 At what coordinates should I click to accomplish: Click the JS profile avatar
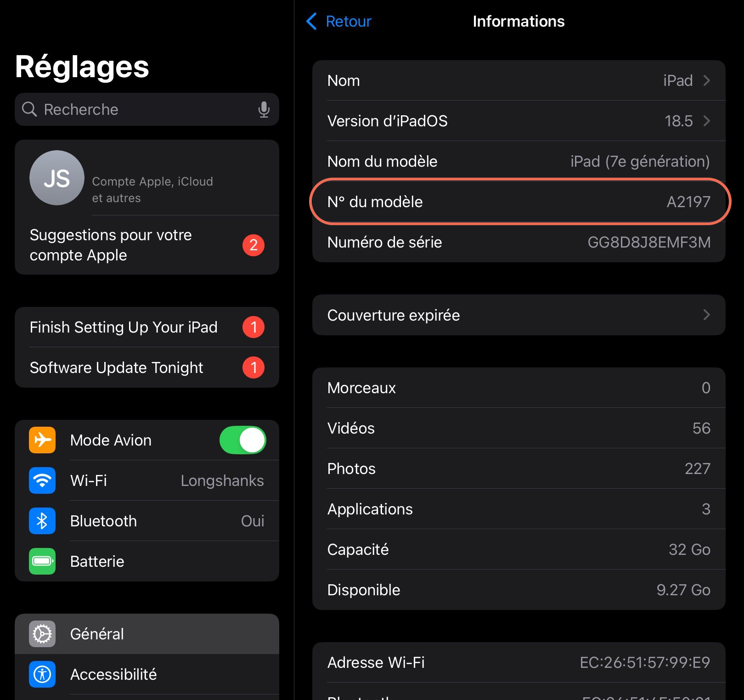(57, 178)
